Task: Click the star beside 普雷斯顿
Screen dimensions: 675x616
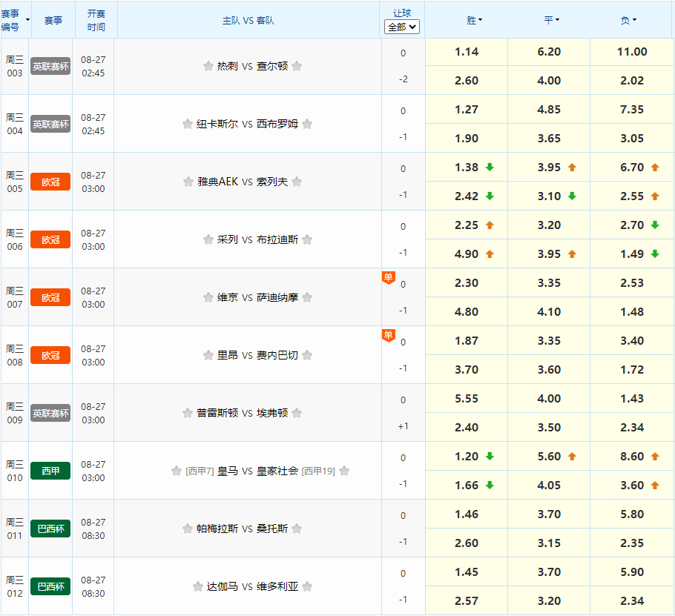Action: pyautogui.click(x=187, y=413)
